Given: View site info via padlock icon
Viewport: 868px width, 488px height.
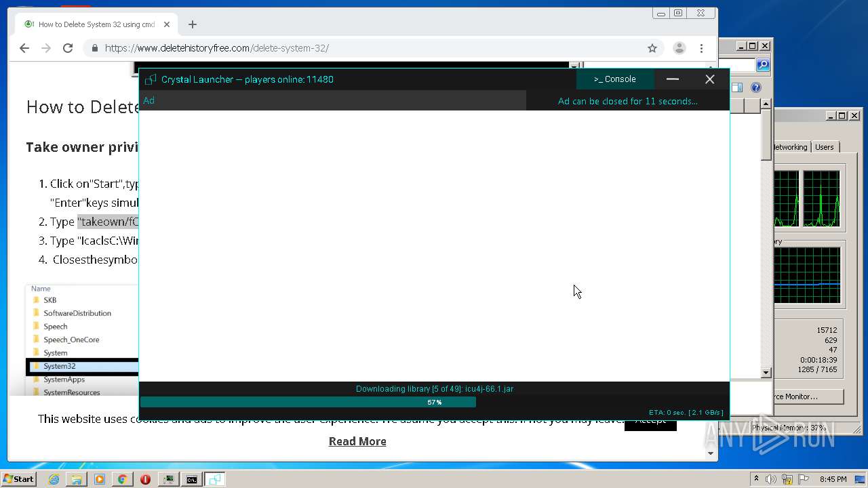Looking at the screenshot, I should coord(94,48).
